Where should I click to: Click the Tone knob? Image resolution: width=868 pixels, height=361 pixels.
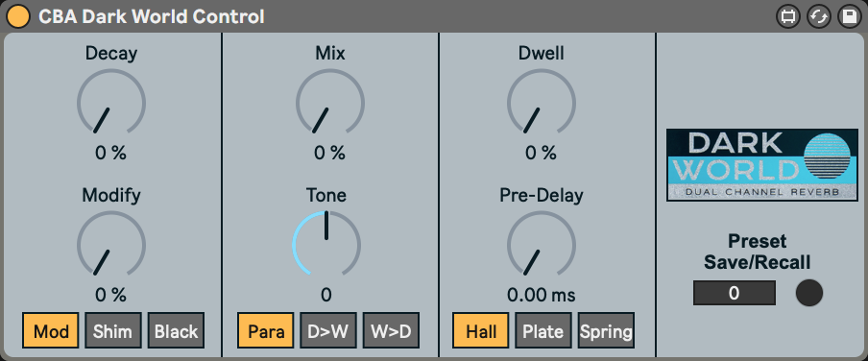click(x=326, y=244)
